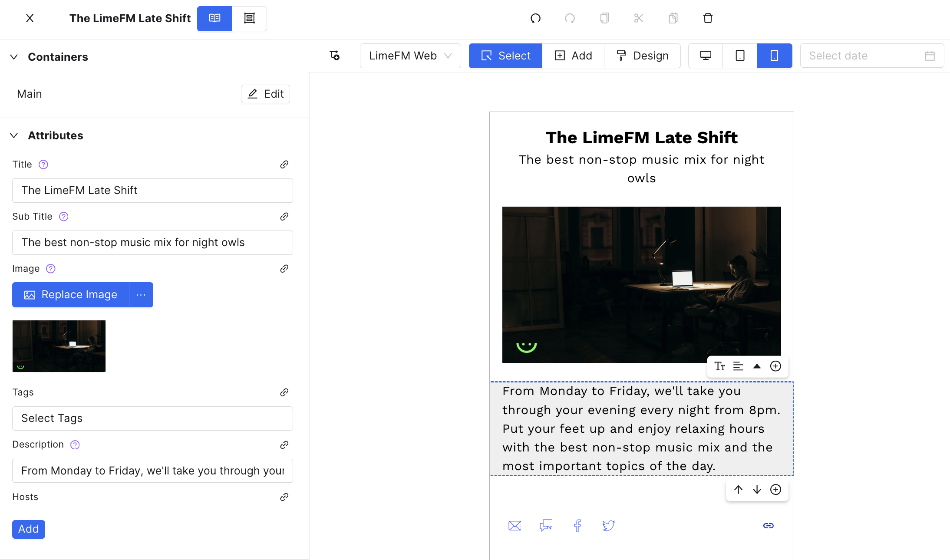Toggle the list layout view button
950x560 pixels.
(249, 18)
